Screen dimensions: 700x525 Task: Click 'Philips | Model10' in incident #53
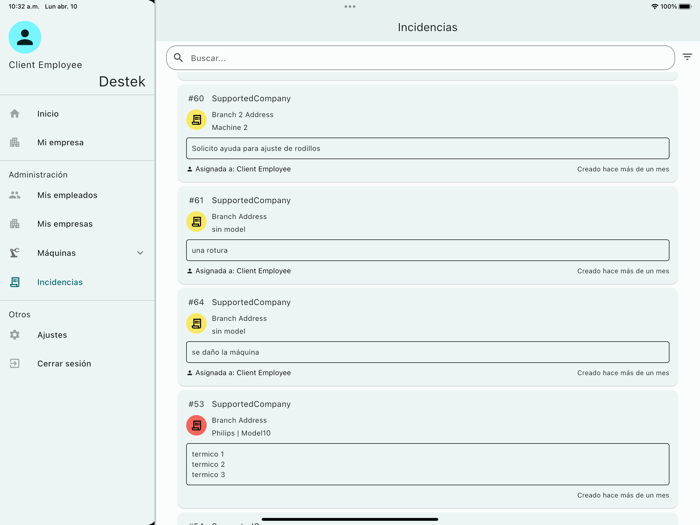coord(241,433)
